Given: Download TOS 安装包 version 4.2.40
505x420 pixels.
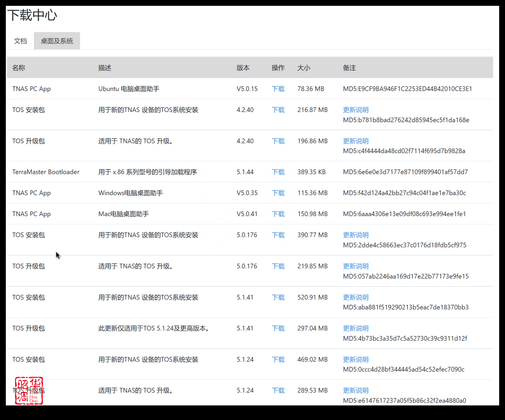Looking at the screenshot, I should click(x=278, y=110).
